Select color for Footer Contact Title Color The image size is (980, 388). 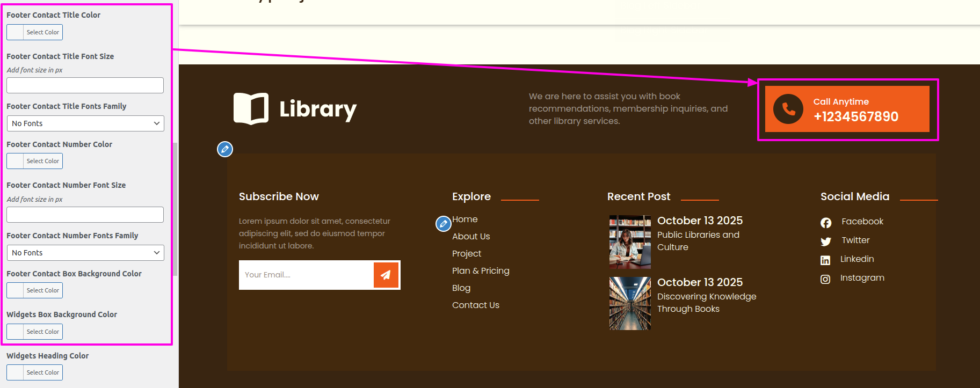pyautogui.click(x=35, y=32)
